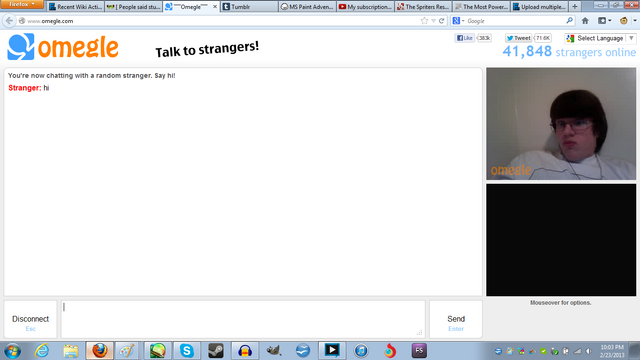
Task: Bookmark page with star icon
Action: (424, 21)
